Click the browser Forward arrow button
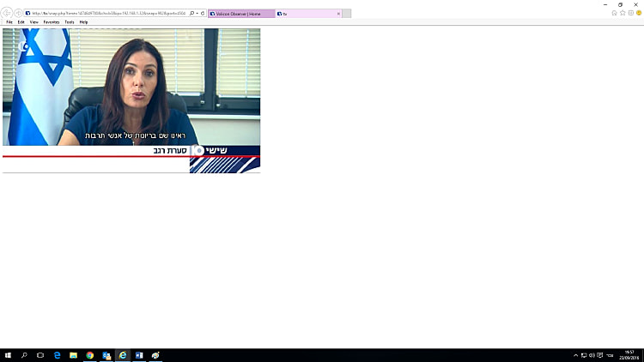The height and width of the screenshot is (362, 644). pyautogui.click(x=19, y=14)
